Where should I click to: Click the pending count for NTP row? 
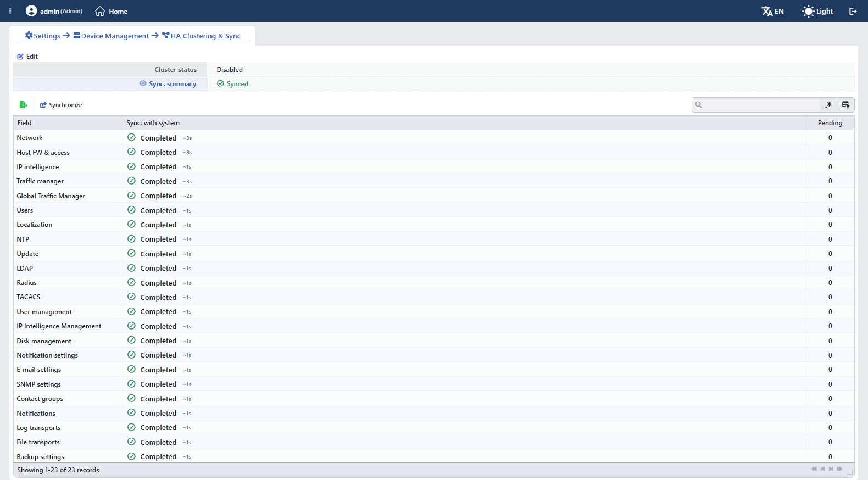pos(830,239)
